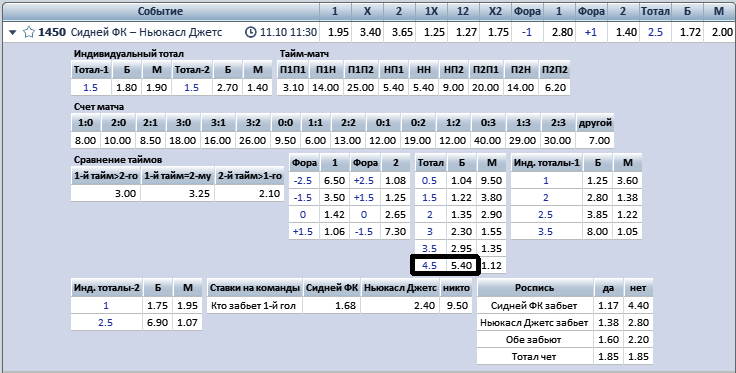Pick П2П1 odds 20.00
The width and height of the screenshot is (736, 373).
[x=486, y=87]
